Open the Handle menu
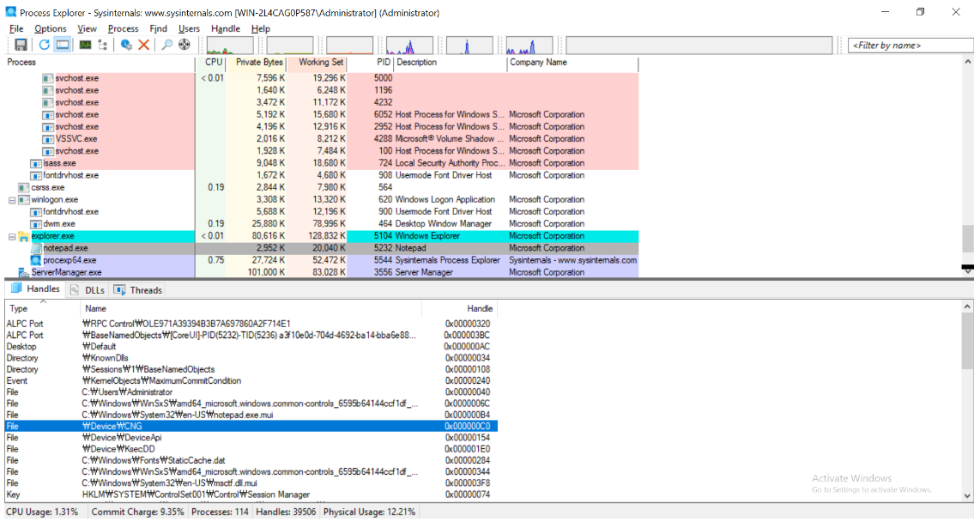 (226, 28)
